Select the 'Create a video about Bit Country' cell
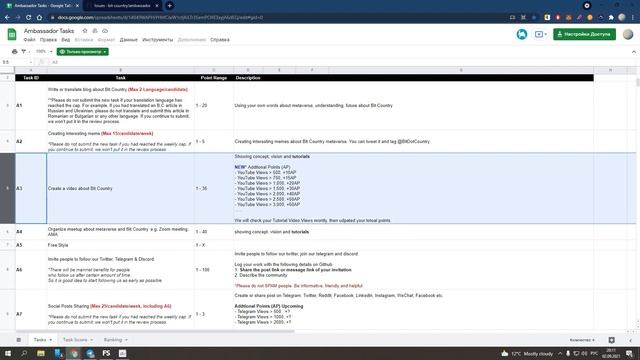 (120, 188)
